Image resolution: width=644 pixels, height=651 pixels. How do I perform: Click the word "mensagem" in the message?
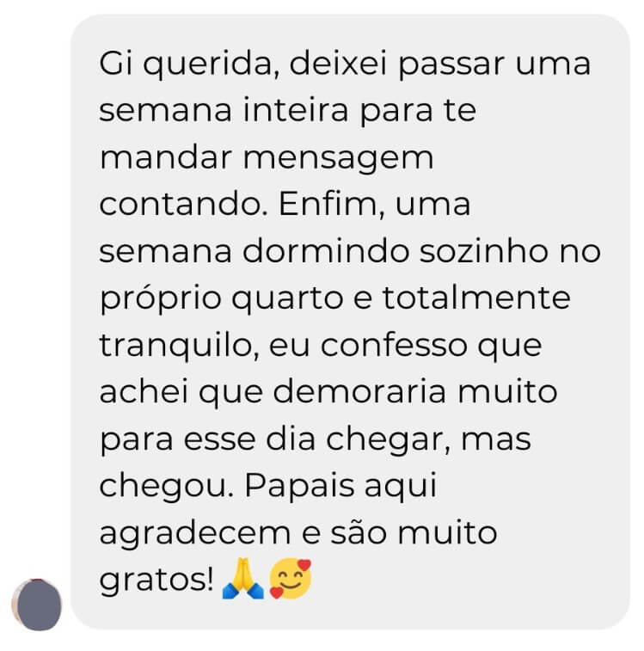click(x=338, y=159)
